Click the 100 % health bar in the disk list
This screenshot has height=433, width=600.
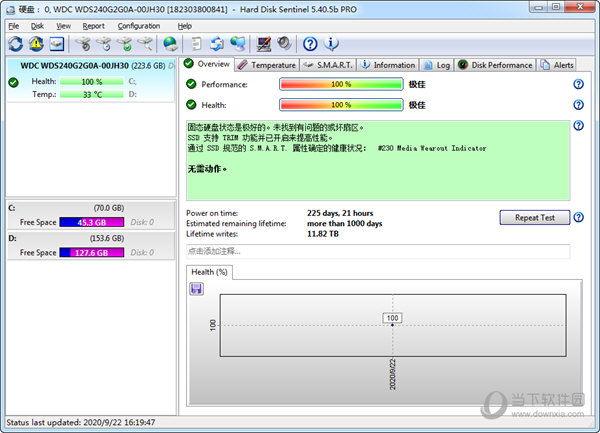pos(92,81)
